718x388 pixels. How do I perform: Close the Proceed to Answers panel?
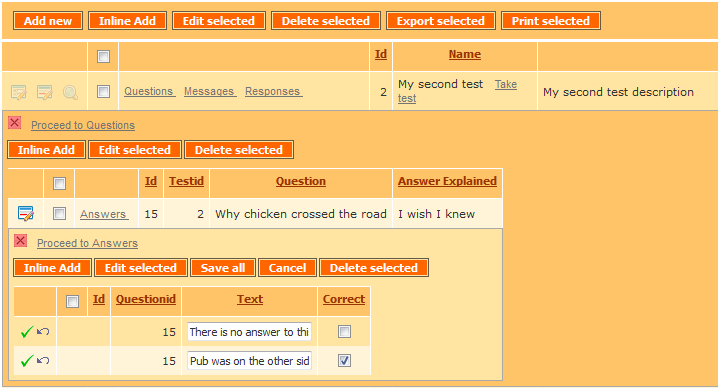pyautogui.click(x=21, y=240)
